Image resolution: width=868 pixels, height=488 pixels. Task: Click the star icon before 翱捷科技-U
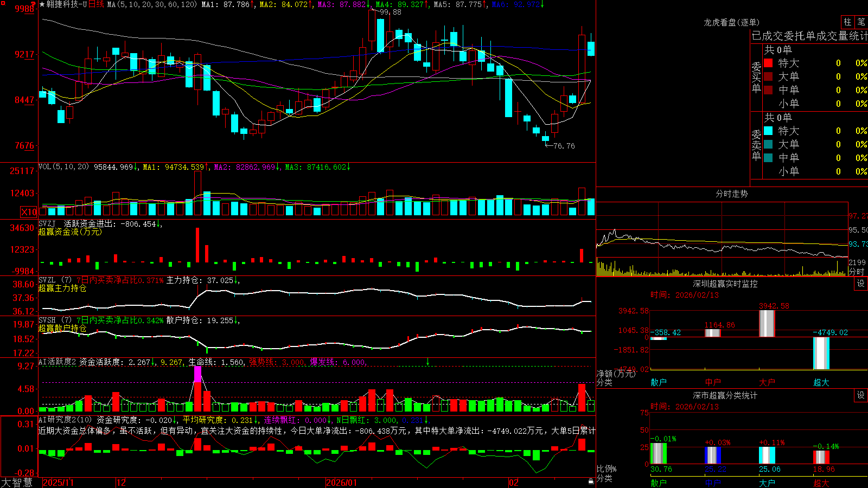tap(42, 4)
